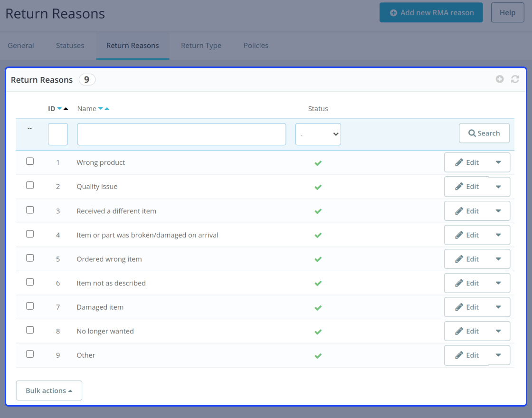
Task: Expand actions arrow for Item not as described
Action: coord(498,283)
